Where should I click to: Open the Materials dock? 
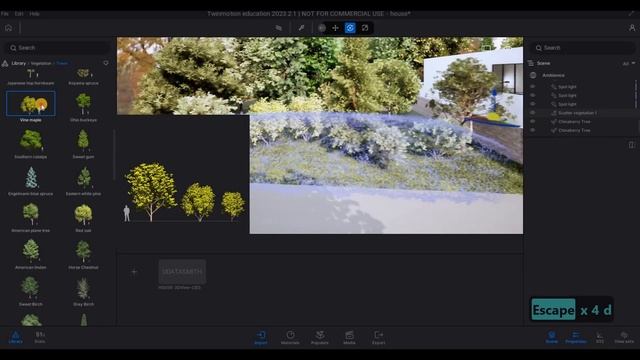coord(290,338)
